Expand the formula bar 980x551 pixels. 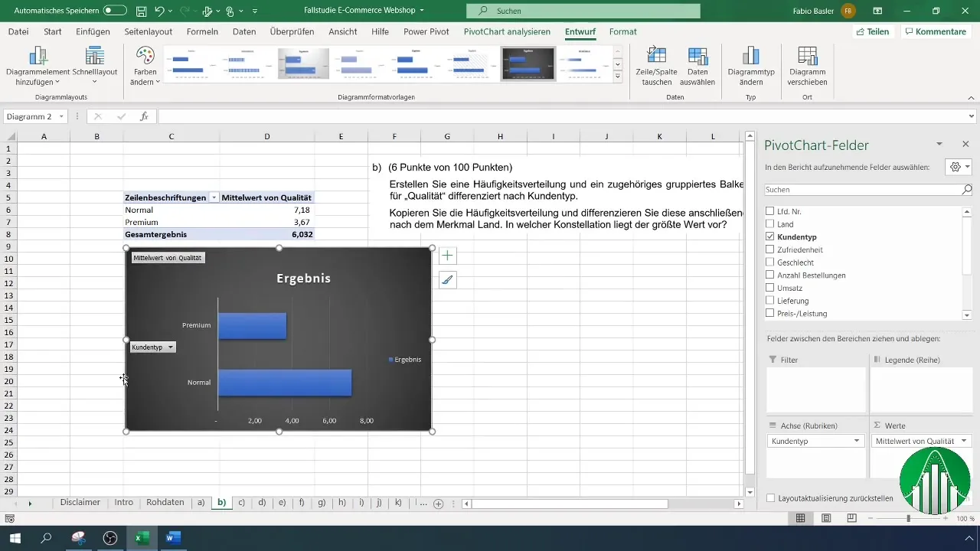(972, 116)
